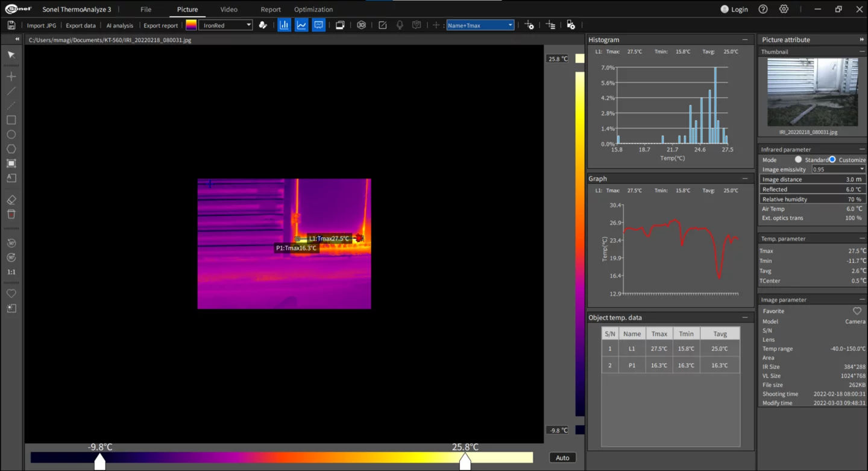
Task: Click Export report
Action: (x=160, y=25)
